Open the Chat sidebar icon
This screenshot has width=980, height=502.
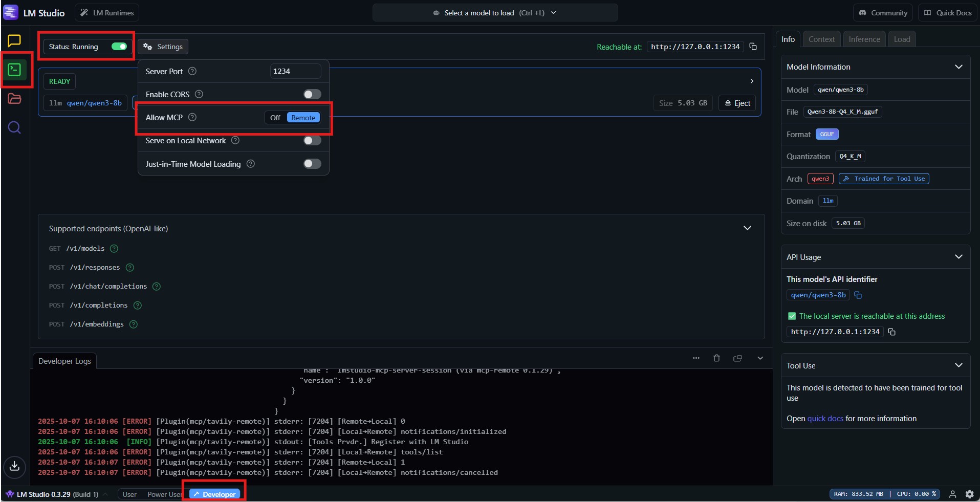point(14,40)
